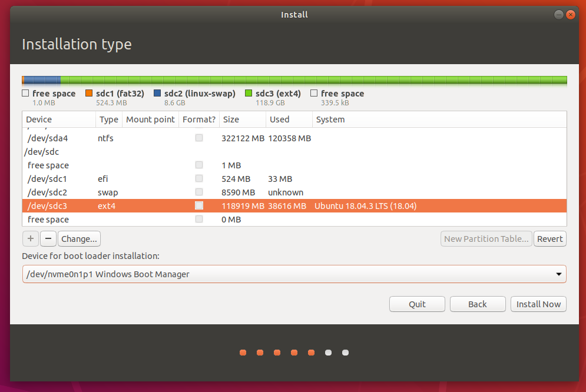Open the Change... partition dialog

79,239
